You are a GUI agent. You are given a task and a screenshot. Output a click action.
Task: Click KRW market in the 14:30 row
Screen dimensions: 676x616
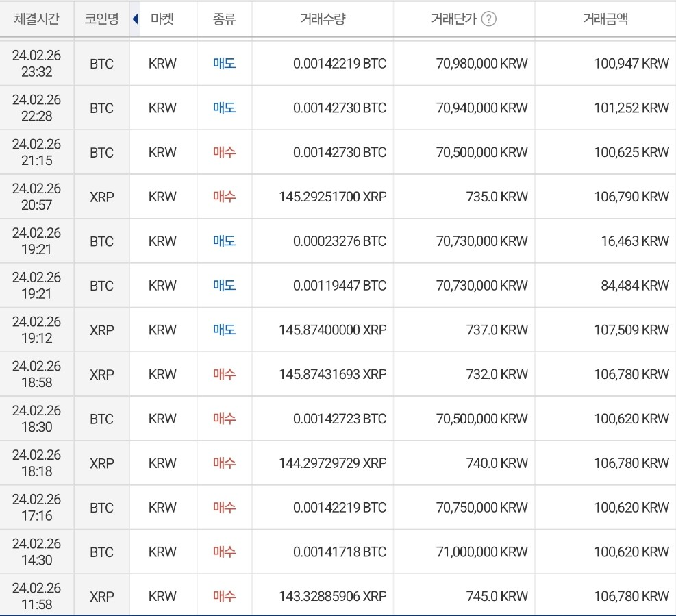pos(162,552)
